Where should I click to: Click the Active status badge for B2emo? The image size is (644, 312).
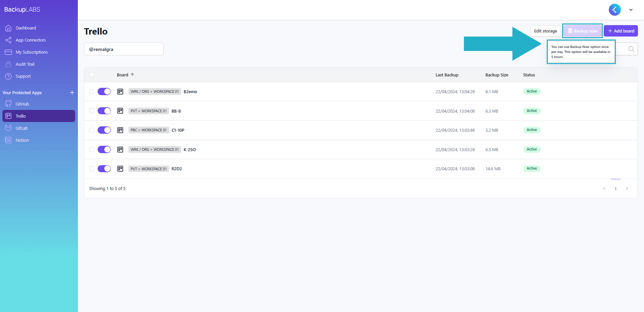tap(532, 91)
